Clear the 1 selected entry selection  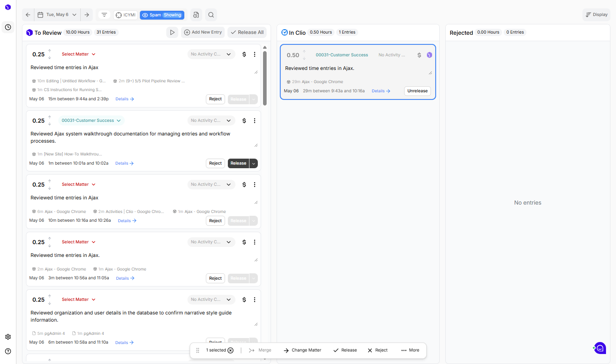(231, 350)
